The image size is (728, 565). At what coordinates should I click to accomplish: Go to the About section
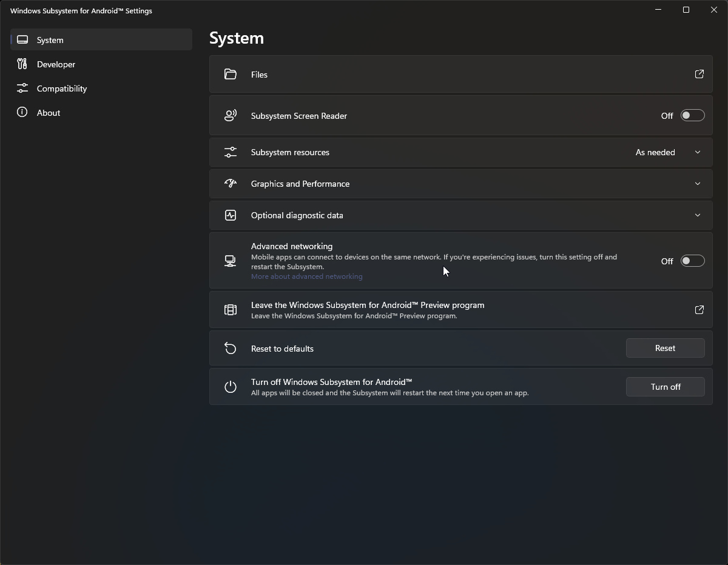pos(101,112)
